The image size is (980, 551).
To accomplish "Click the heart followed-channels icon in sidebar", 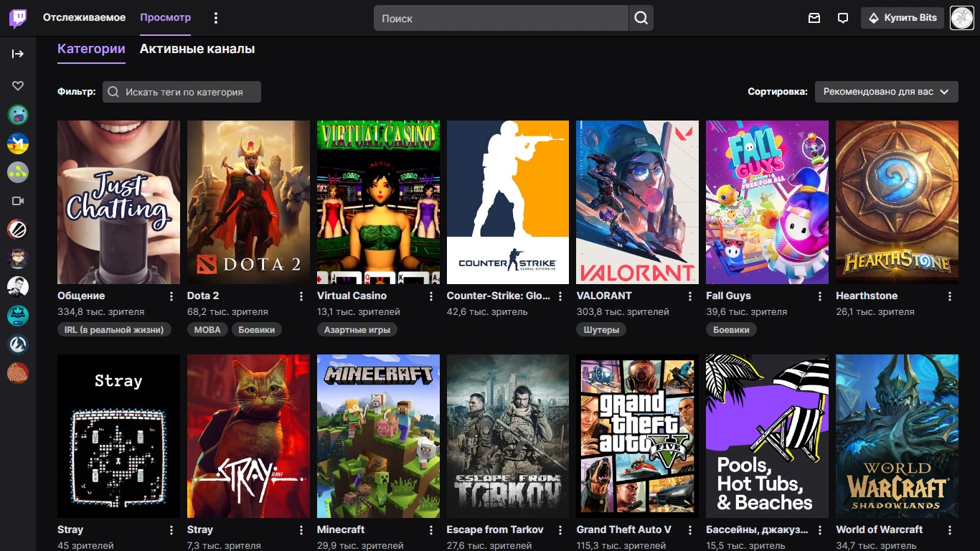I will point(18,85).
